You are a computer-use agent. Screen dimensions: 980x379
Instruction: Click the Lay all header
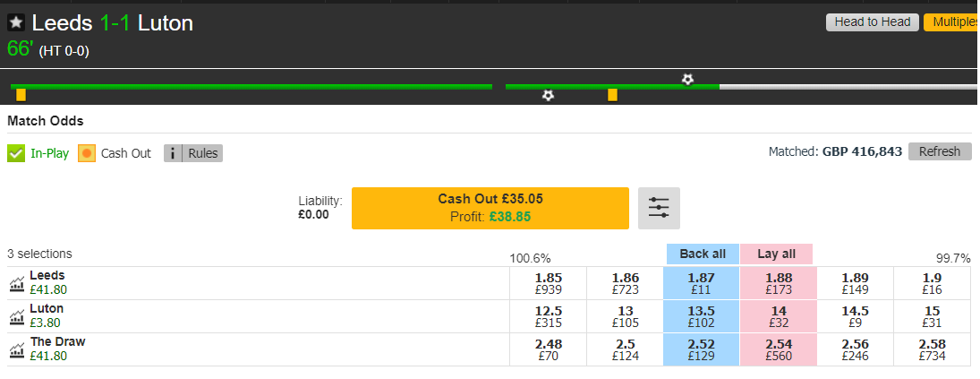(776, 254)
